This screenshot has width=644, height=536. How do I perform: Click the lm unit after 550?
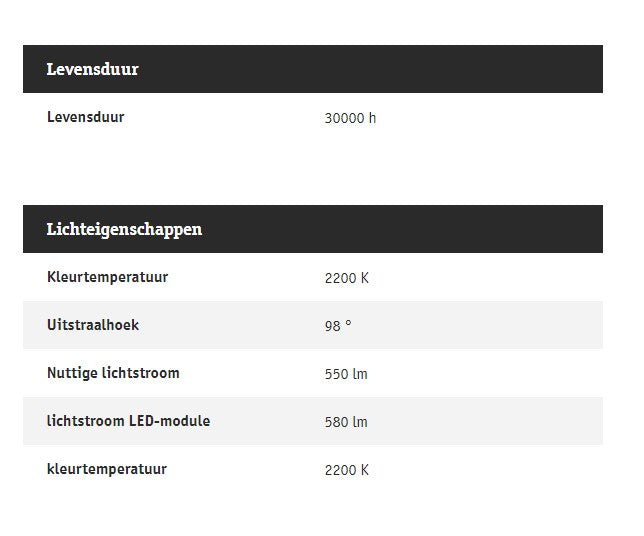pos(360,374)
